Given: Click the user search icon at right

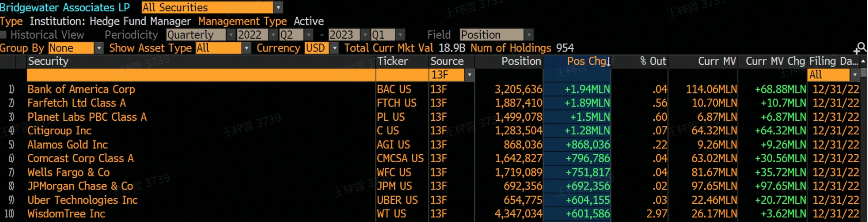Looking at the screenshot, I should 860,49.
